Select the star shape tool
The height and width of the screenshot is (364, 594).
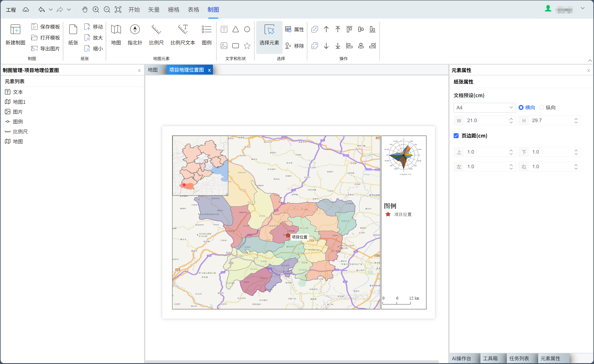click(x=247, y=46)
